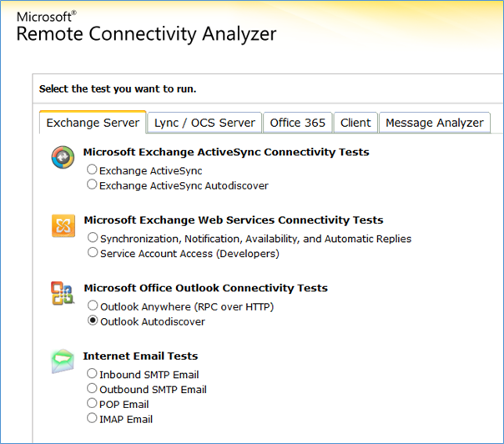Choose Outlook Anywhere (RPC over HTTP)

pos(93,305)
